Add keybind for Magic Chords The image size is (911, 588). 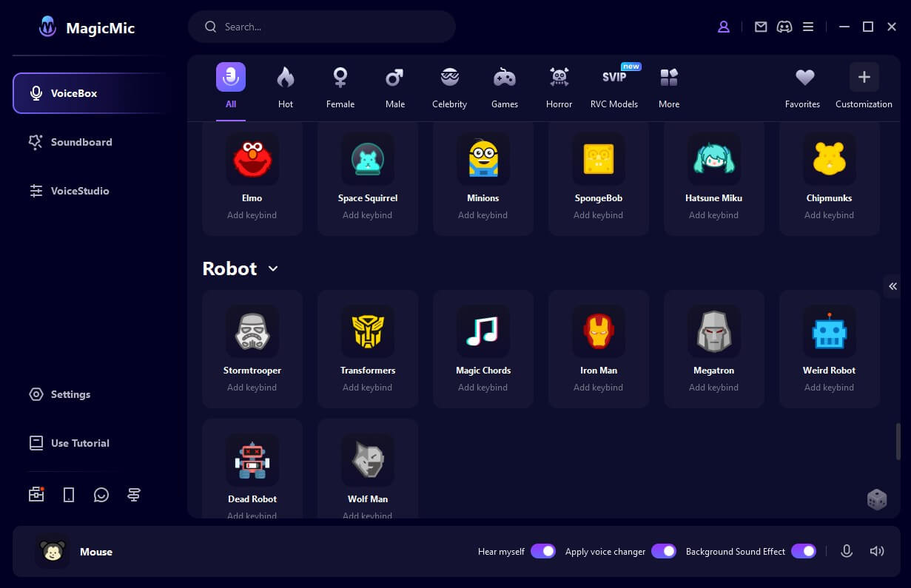[x=483, y=388]
